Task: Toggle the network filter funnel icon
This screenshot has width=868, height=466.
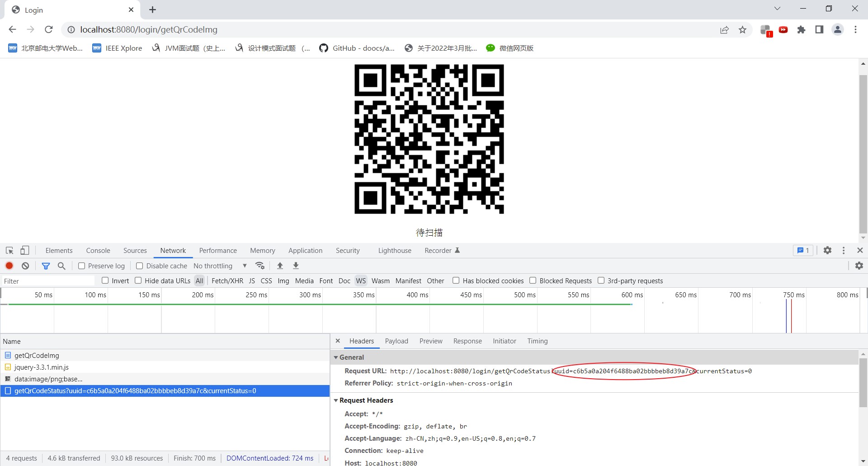Action: coord(46,266)
